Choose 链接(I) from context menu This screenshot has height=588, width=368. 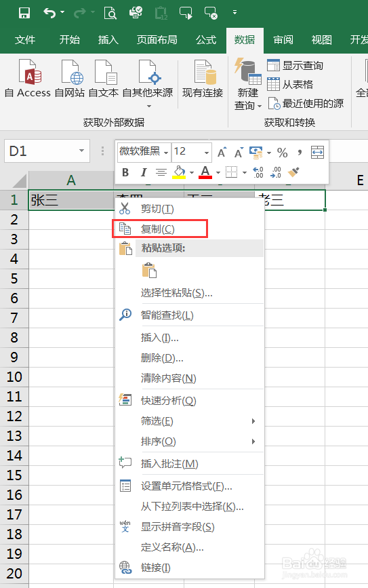189,568
